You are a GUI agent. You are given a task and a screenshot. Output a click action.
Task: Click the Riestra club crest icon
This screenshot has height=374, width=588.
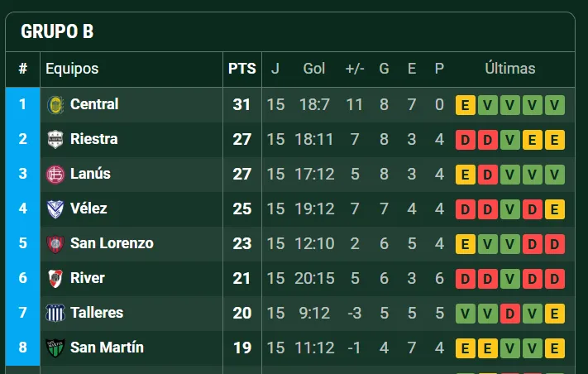point(55,140)
